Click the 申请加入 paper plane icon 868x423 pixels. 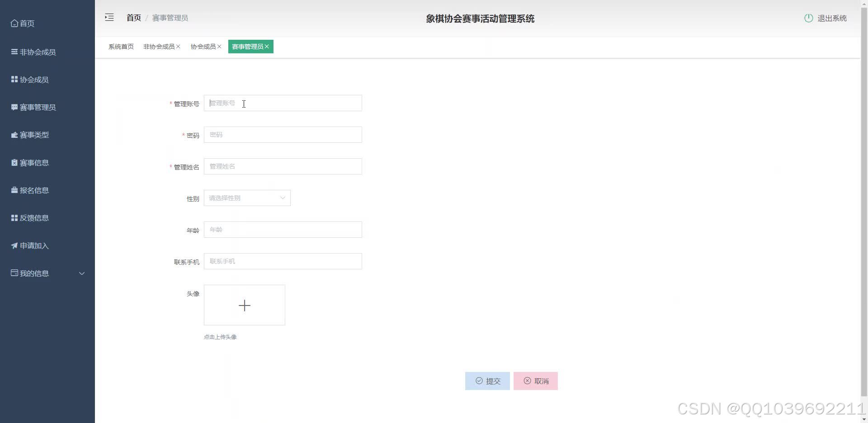tap(14, 245)
